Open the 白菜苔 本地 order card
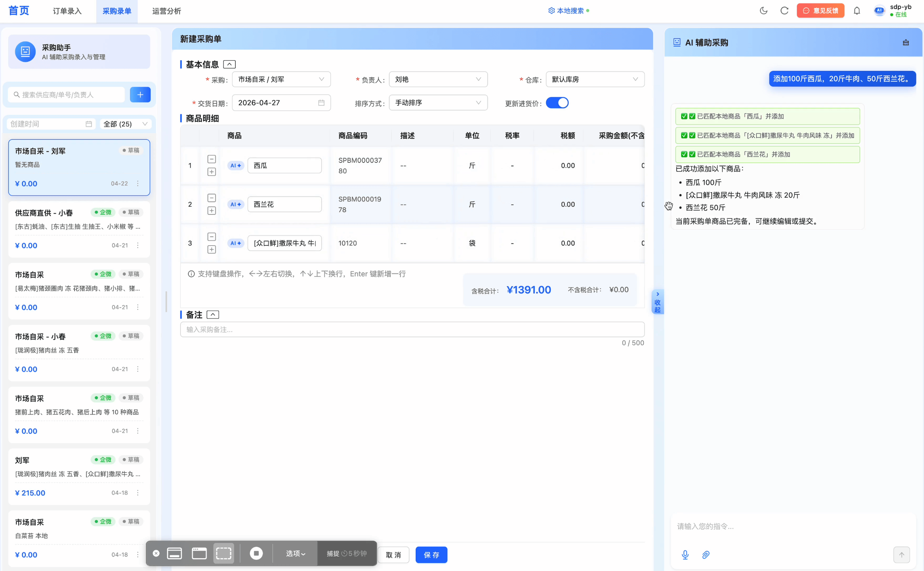Viewport: 924px width, 571px height. (79, 538)
